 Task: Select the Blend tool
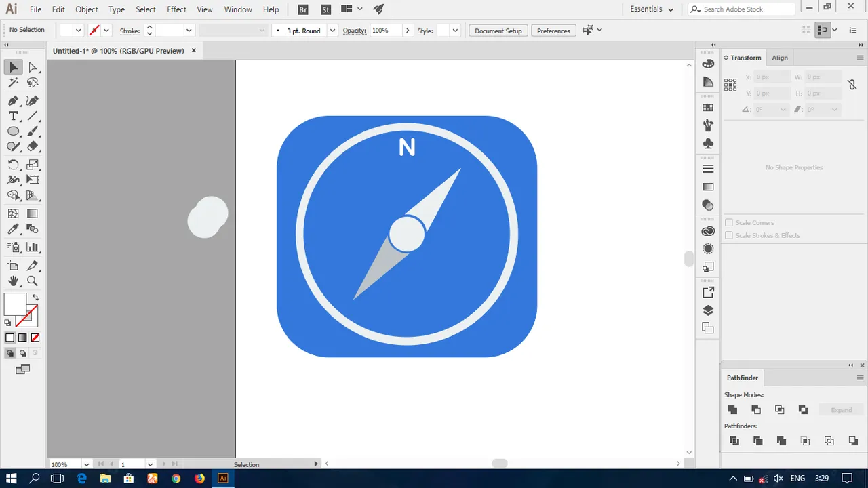[x=33, y=229]
